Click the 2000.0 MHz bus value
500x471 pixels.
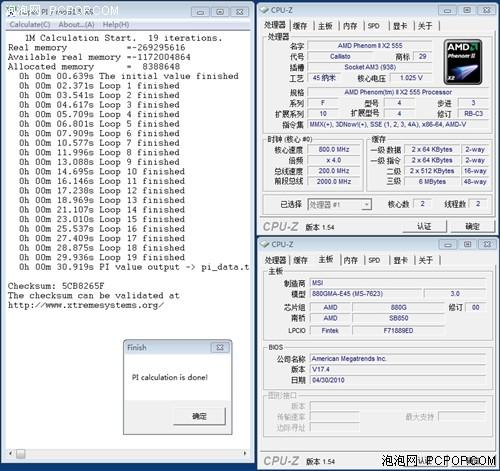coord(334,181)
